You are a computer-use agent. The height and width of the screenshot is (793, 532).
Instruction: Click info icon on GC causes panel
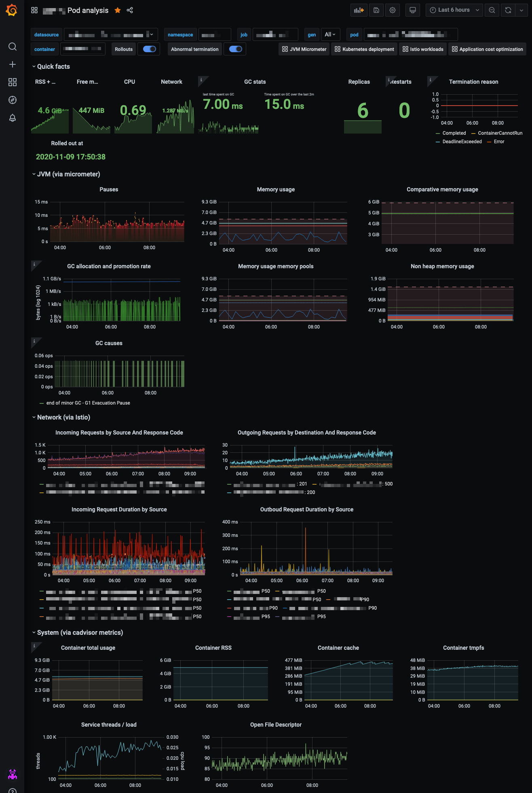click(34, 341)
